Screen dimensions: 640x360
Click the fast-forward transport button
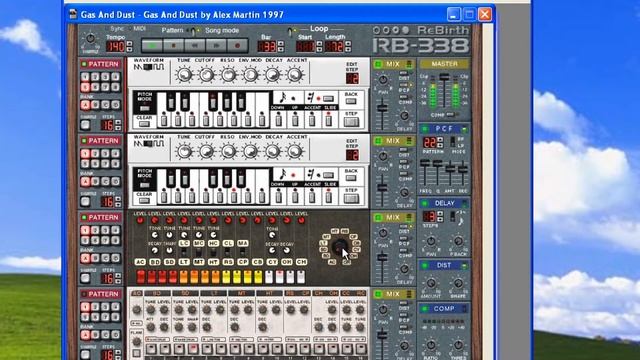point(216,46)
